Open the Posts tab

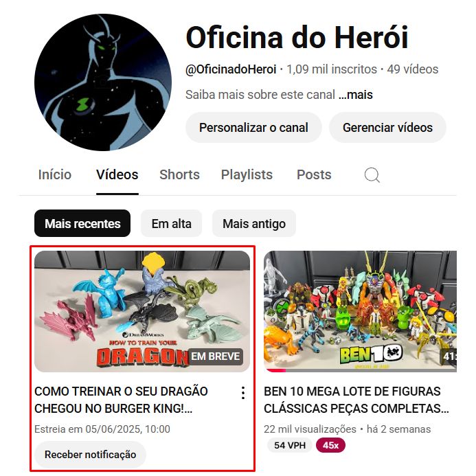(x=314, y=175)
